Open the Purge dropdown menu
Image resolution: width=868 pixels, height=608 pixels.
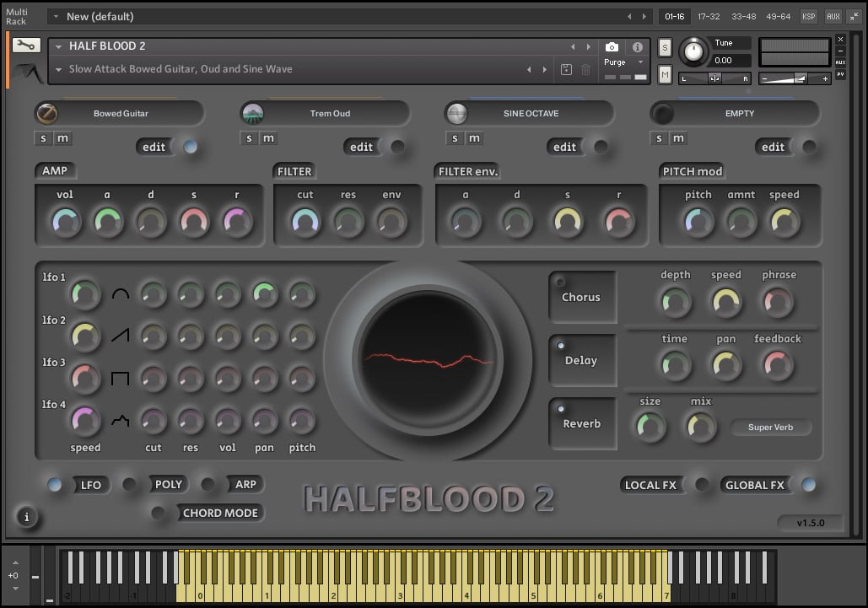(x=624, y=62)
